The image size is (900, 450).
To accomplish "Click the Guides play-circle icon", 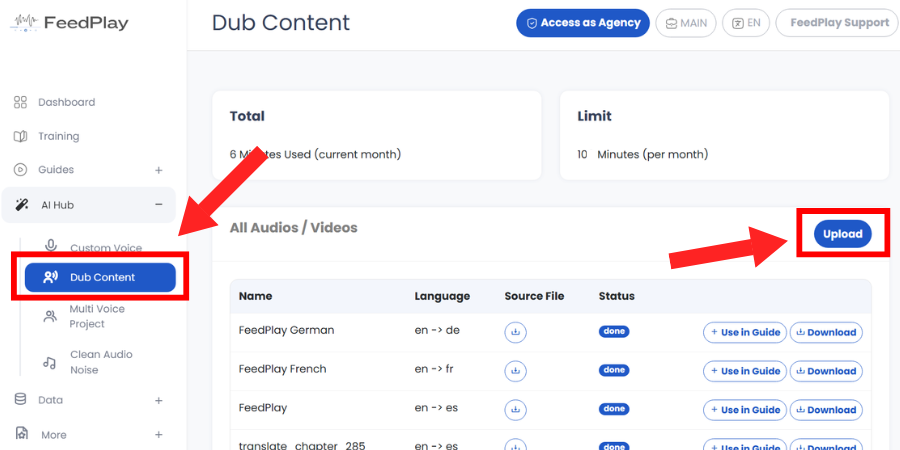I will pyautogui.click(x=20, y=170).
